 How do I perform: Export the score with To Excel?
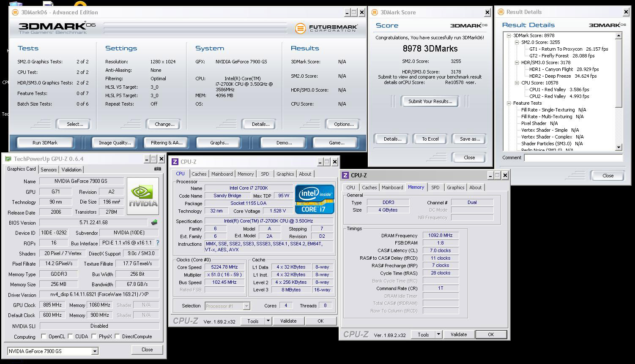430,139
